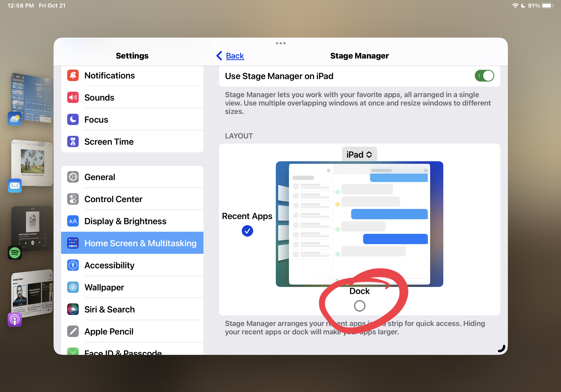Tap the three-dot multitasking menu at window top
The image size is (561, 392).
[x=280, y=43]
